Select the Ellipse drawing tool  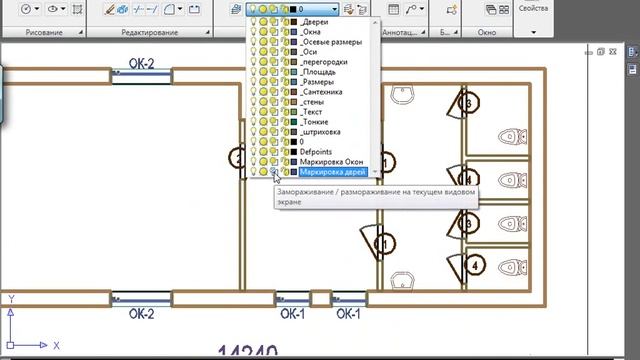53,9
